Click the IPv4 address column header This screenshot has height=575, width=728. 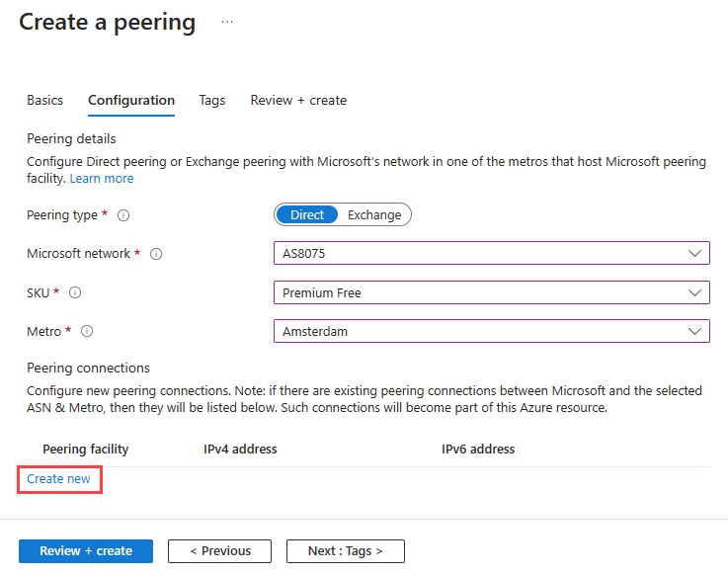click(x=240, y=450)
